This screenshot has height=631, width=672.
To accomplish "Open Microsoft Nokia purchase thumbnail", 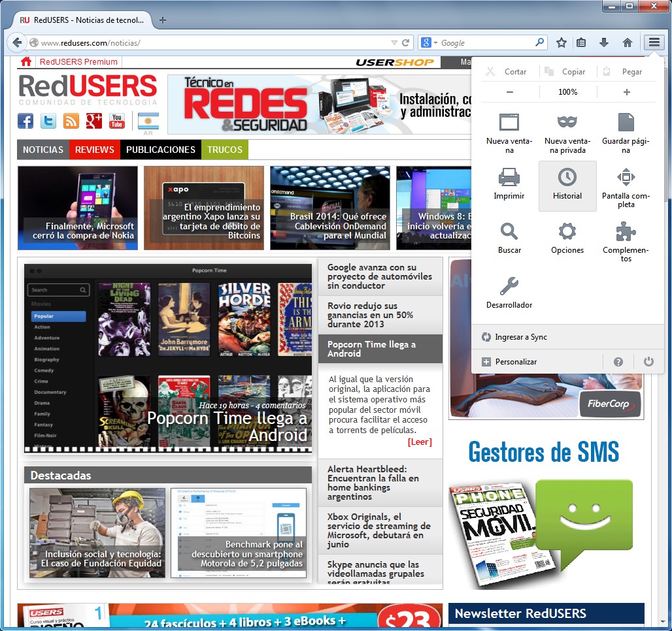I will click(78, 208).
